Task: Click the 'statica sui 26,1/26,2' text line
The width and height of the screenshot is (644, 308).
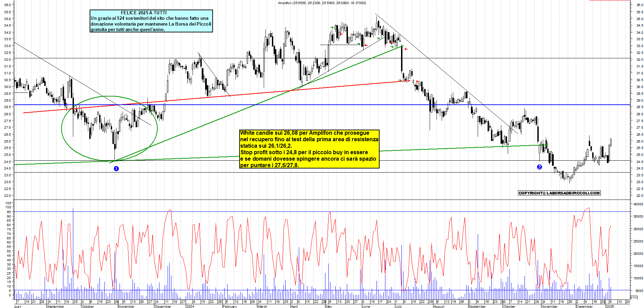Action: coord(266,146)
